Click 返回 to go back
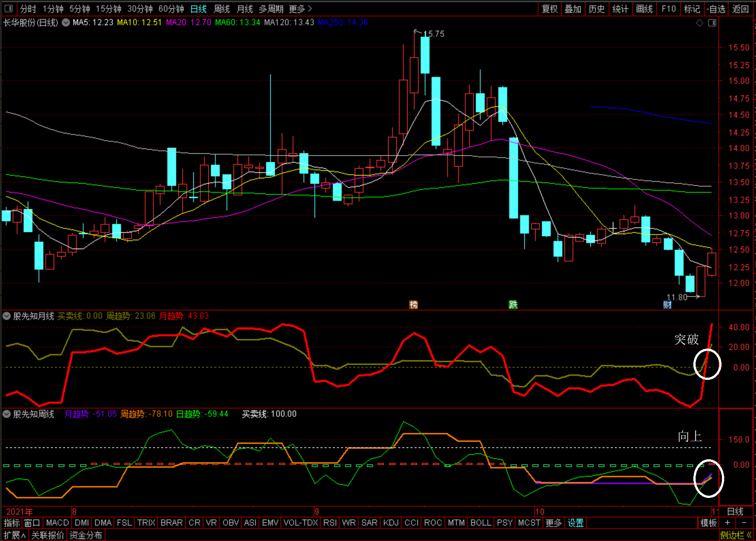The width and height of the screenshot is (756, 541). [x=741, y=9]
